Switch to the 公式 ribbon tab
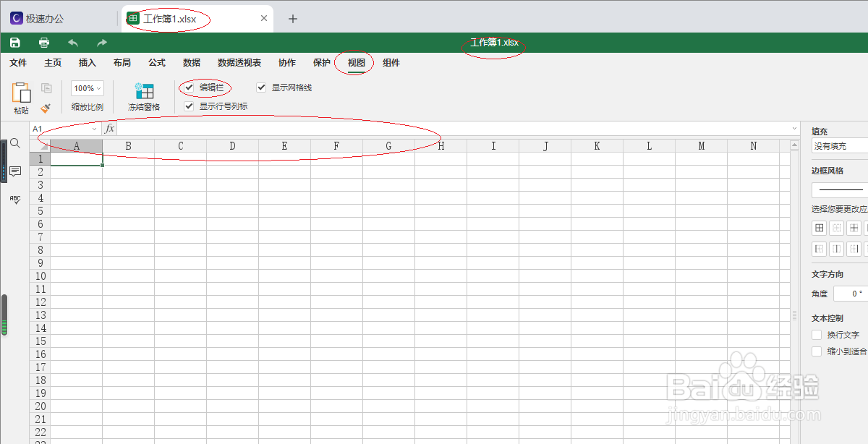Viewport: 868px width, 444px height. pyautogui.click(x=156, y=63)
